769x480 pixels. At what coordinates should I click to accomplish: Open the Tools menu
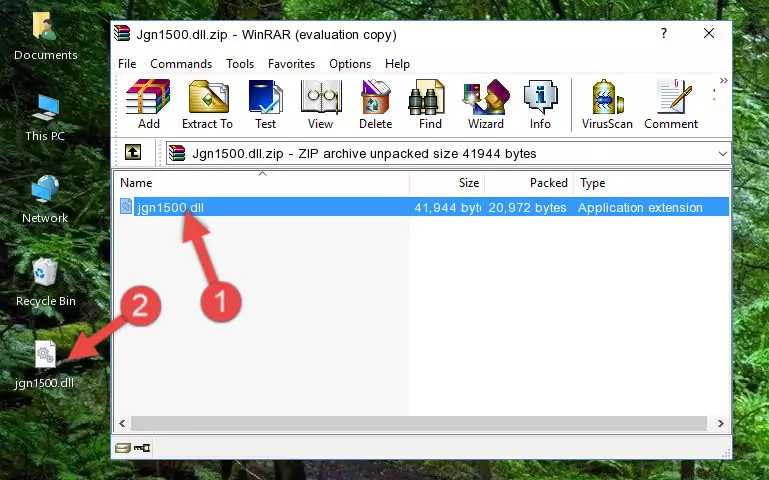pyautogui.click(x=240, y=64)
